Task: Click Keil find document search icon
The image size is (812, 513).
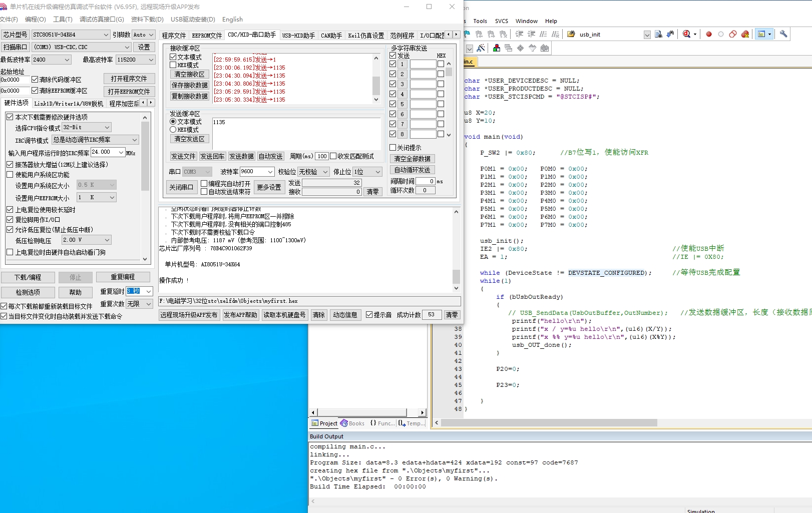Action: [x=658, y=34]
